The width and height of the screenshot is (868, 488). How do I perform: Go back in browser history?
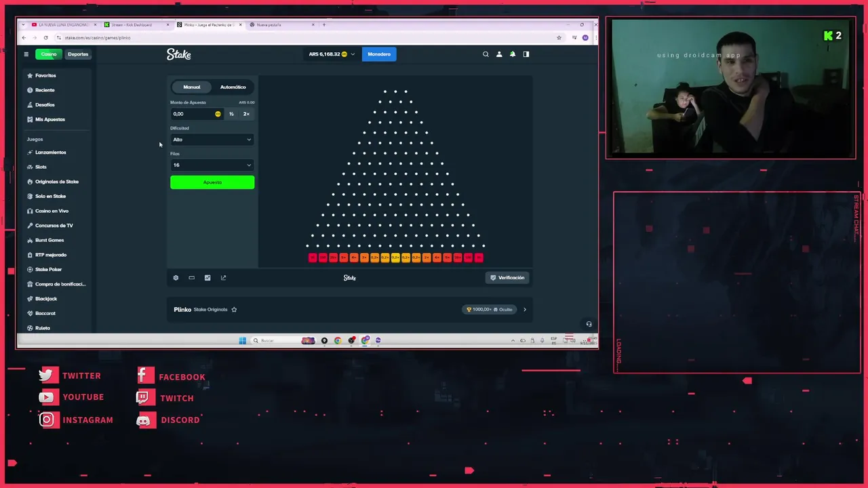tap(24, 38)
